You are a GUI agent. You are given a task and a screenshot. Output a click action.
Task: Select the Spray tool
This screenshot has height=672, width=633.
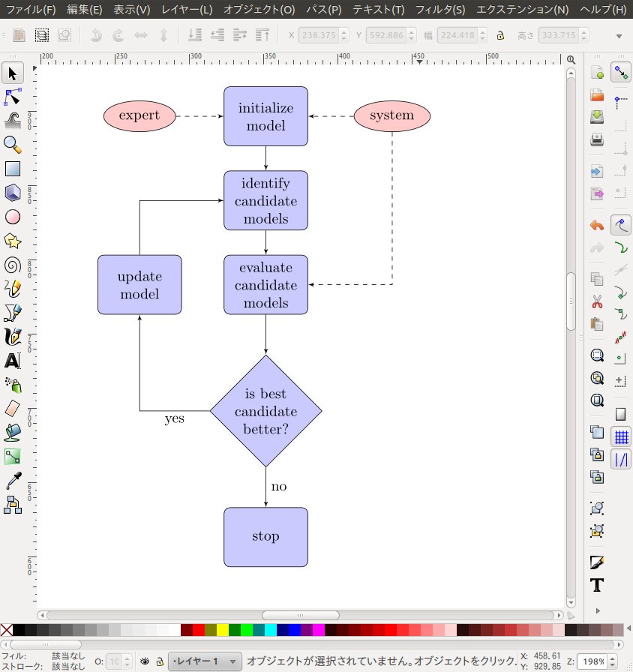click(13, 385)
